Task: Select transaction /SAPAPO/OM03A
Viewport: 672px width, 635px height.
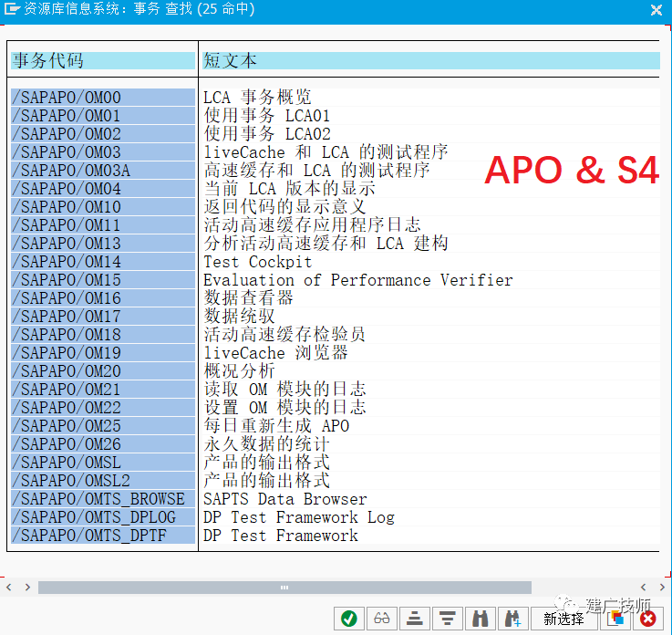Action: tap(103, 171)
